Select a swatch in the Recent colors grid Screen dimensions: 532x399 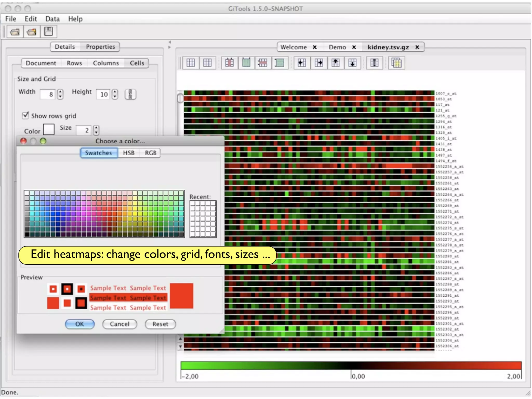(x=203, y=219)
